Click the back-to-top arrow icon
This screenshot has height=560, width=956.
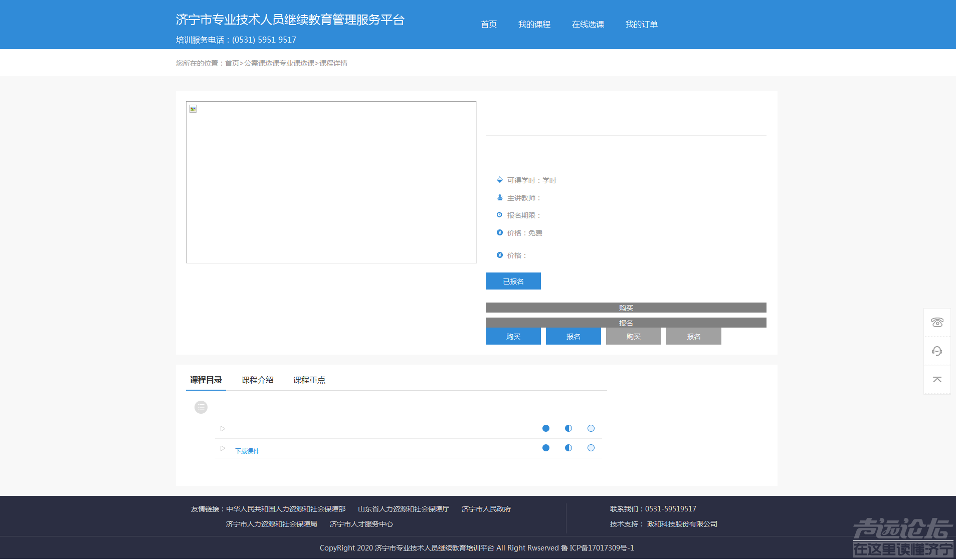pyautogui.click(x=937, y=380)
